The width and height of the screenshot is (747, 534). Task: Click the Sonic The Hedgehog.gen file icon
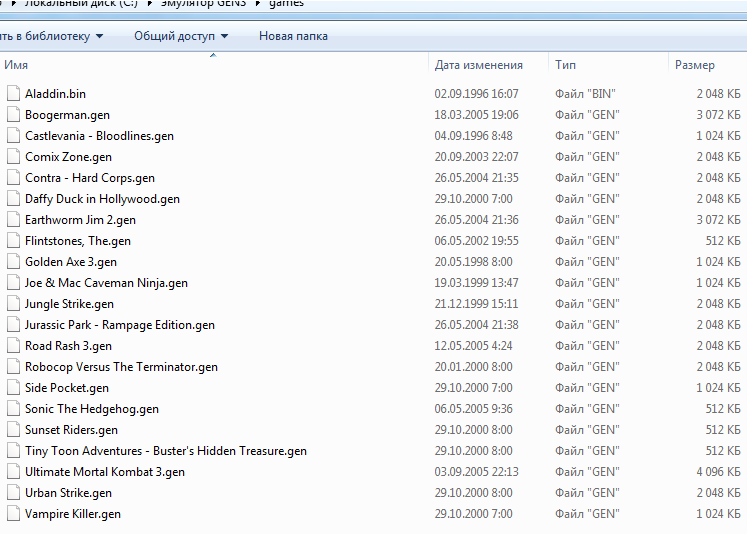coord(13,408)
